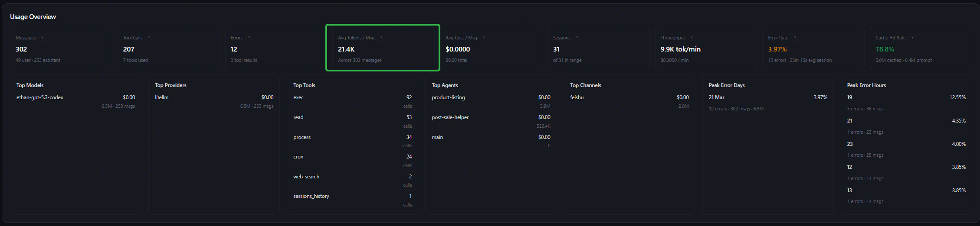The width and height of the screenshot is (980, 226).
Task: Select the ethan-gpt-5.3-codex model entry
Action: coord(40,97)
